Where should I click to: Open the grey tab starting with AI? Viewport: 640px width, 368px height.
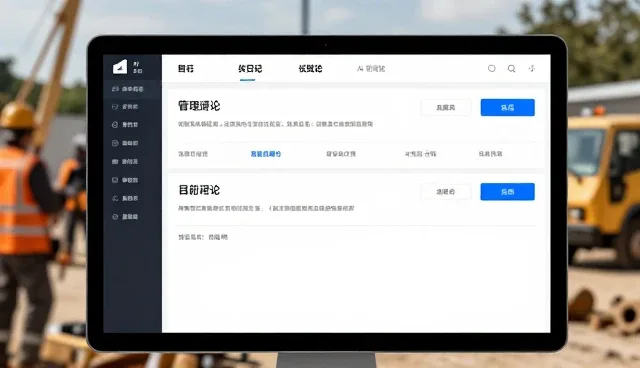tap(371, 69)
